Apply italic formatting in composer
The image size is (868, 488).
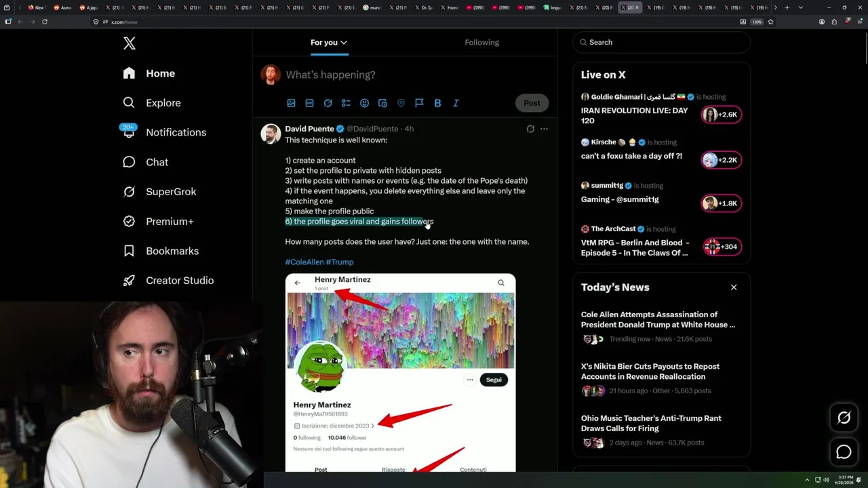click(x=456, y=103)
